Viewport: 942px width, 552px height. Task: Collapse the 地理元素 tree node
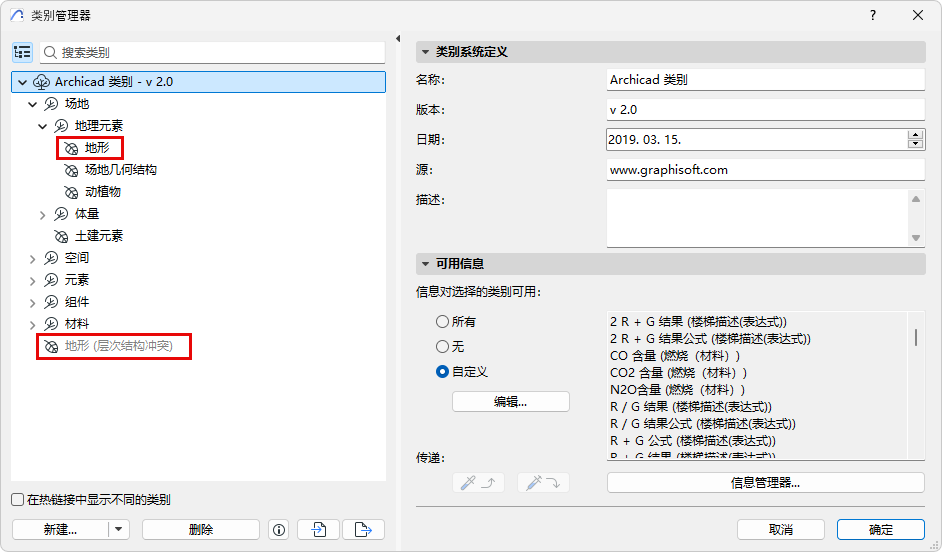pyautogui.click(x=43, y=126)
